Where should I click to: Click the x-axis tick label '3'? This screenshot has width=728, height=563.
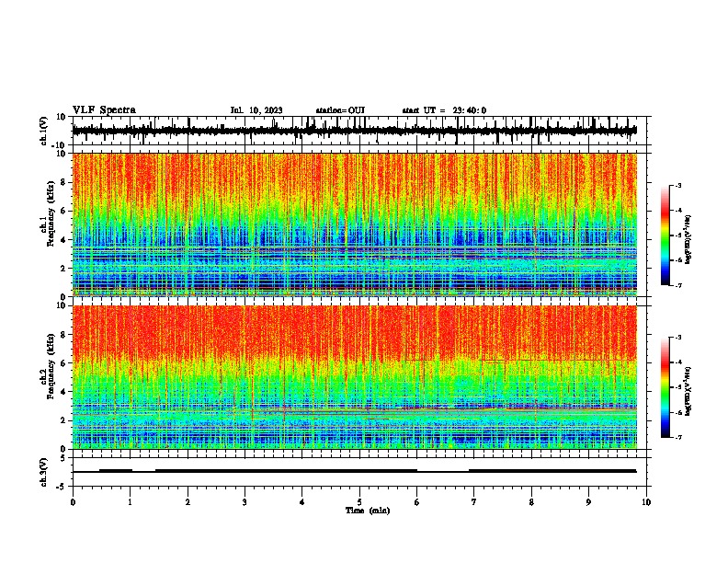click(x=245, y=502)
